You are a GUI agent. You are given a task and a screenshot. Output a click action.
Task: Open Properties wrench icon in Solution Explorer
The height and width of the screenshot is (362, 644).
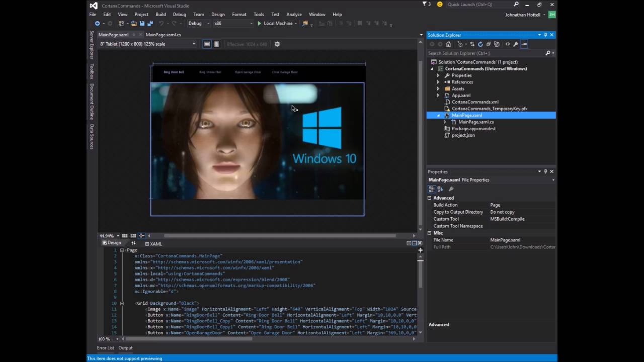point(516,44)
